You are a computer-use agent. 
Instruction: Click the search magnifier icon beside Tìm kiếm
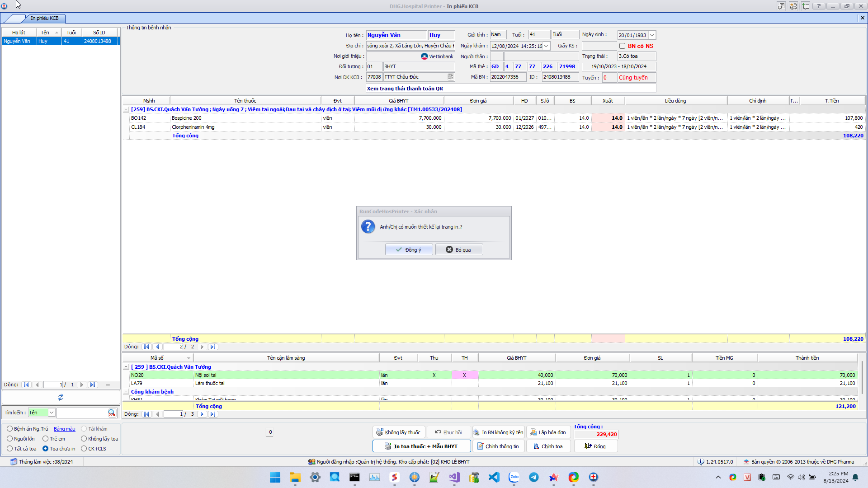[111, 413]
